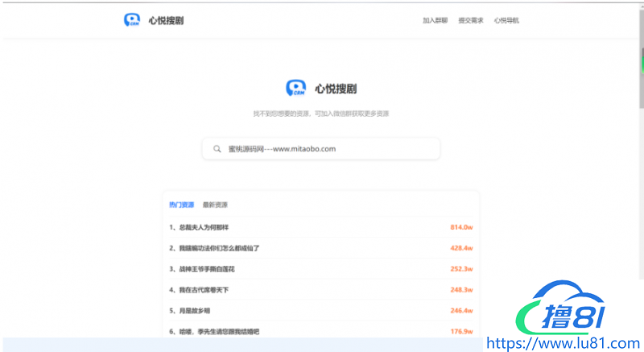Image resolution: width=644 pixels, height=352 pixels.
Task: Click the 176.9w heat count
Action: pos(461,332)
